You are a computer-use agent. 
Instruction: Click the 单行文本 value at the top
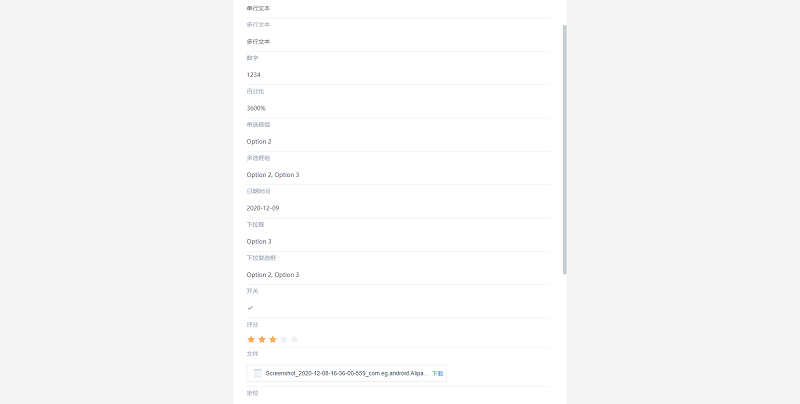258,8
